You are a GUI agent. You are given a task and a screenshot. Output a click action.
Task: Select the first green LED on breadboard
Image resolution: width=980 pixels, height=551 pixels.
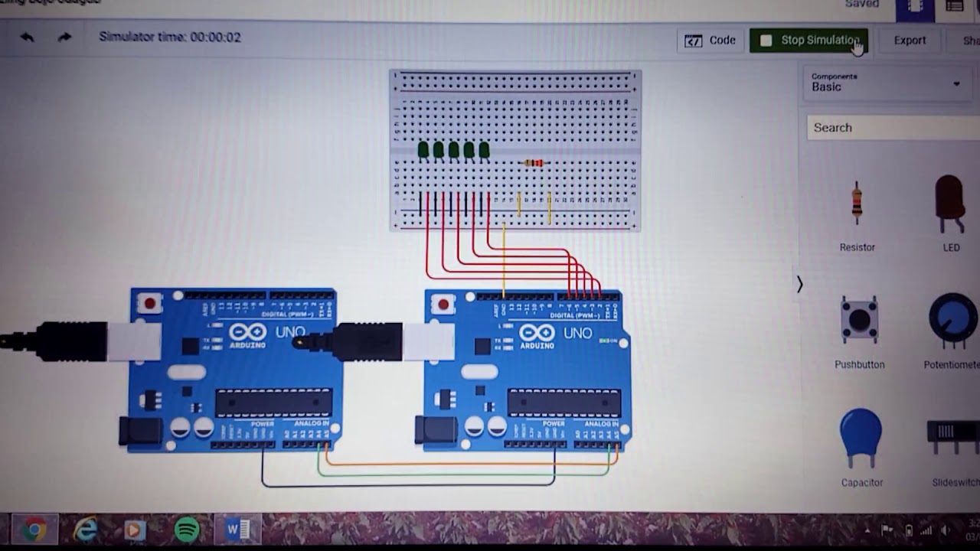point(423,150)
